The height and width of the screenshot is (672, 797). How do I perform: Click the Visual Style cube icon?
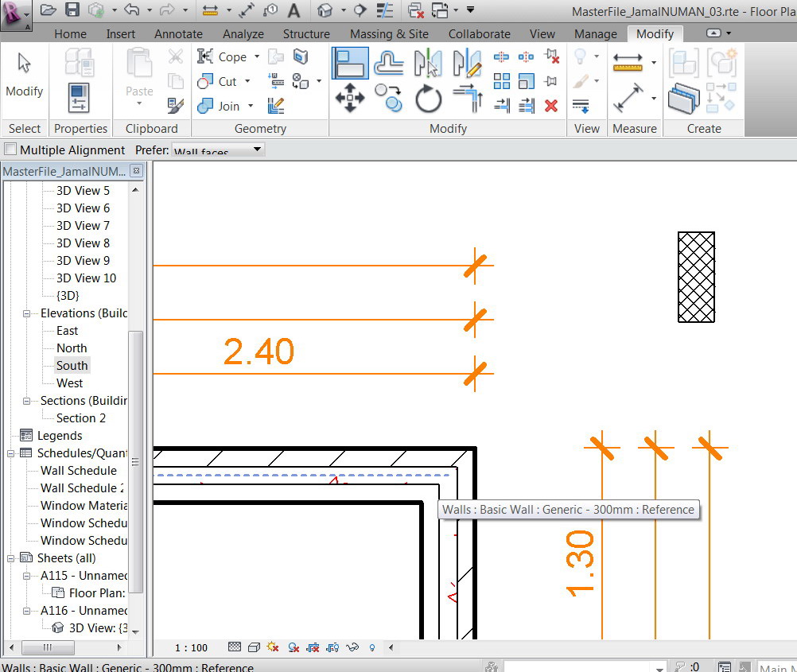255,647
